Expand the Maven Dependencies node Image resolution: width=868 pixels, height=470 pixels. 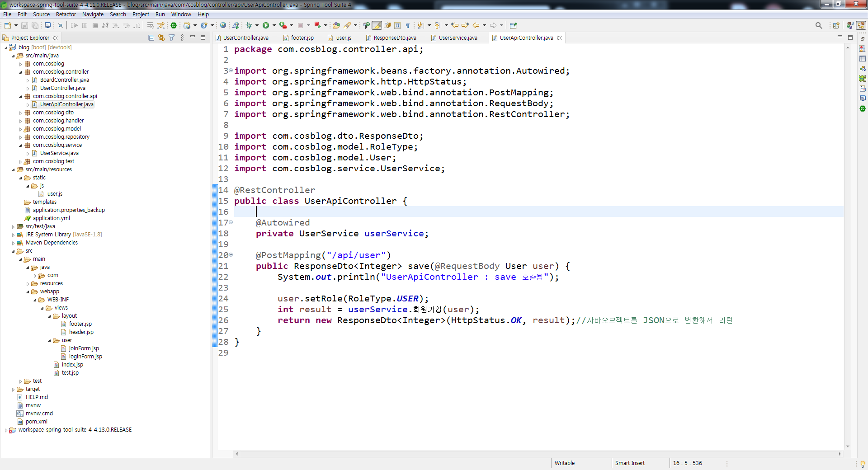13,243
